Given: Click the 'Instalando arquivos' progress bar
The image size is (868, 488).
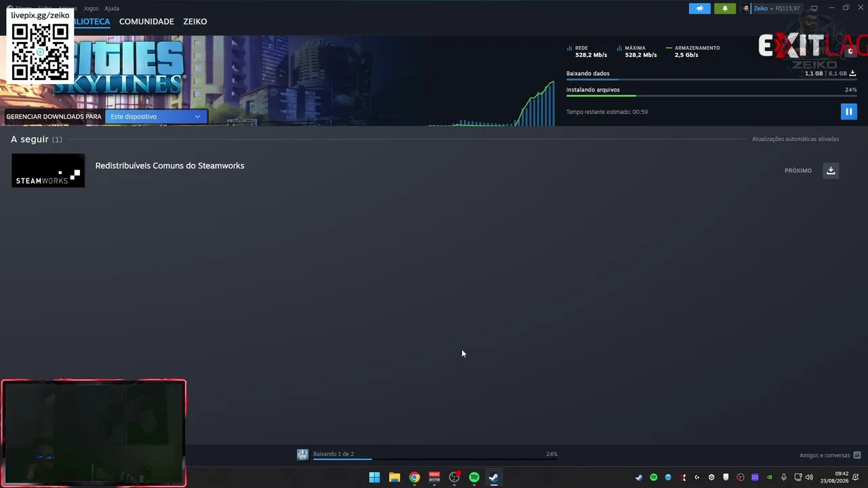Looking at the screenshot, I should [711, 96].
